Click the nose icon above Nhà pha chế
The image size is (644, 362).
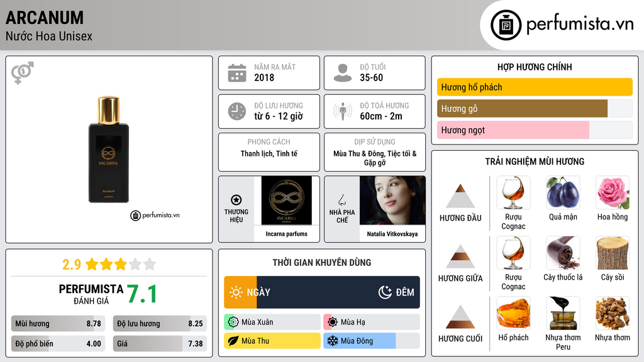341,200
